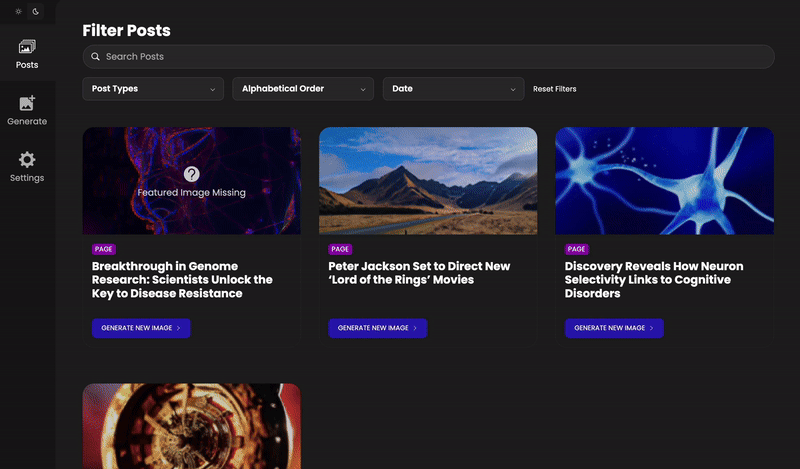Open Peter Jackson Lord of the Rings title

[419, 273]
